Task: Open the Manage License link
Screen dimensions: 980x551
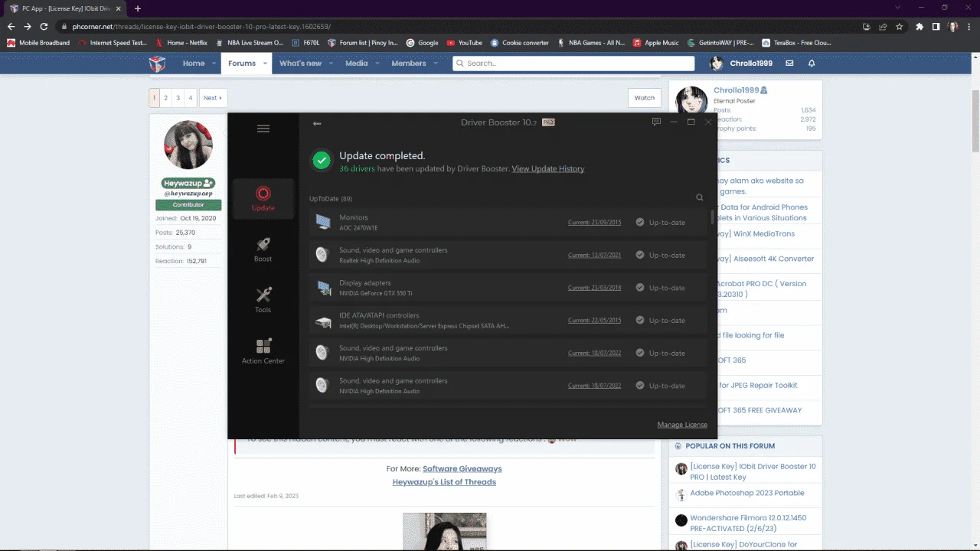Action: click(682, 425)
